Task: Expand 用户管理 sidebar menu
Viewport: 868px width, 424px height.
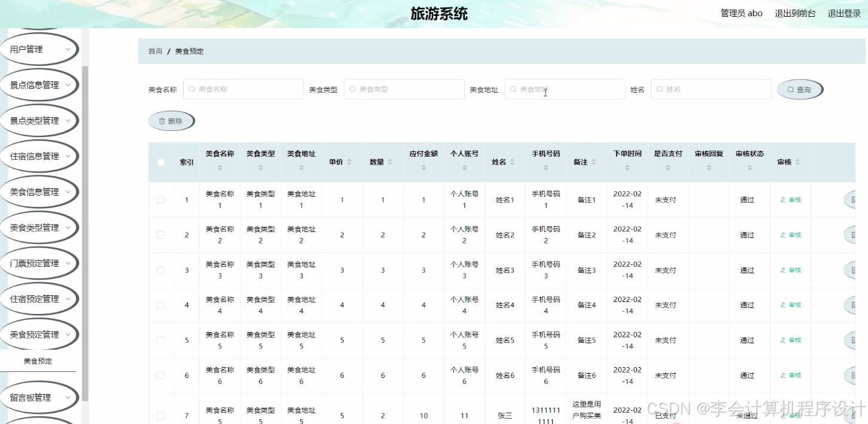Action: pyautogui.click(x=39, y=49)
